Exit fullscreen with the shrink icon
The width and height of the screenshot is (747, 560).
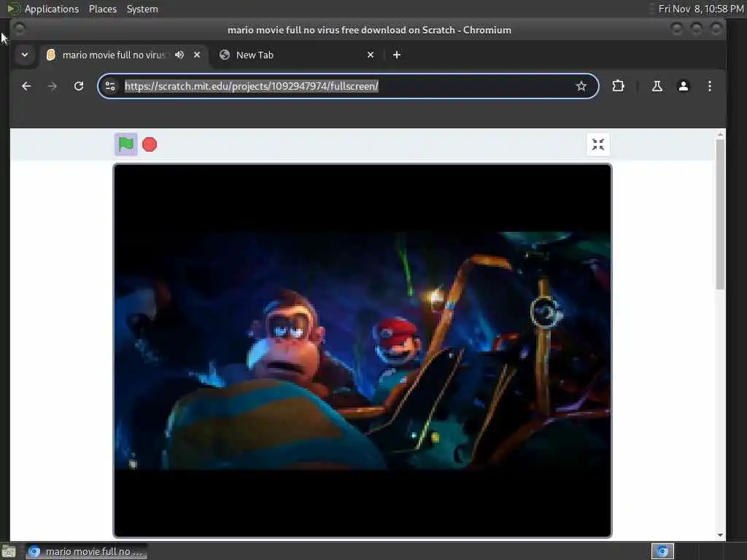[x=598, y=144]
